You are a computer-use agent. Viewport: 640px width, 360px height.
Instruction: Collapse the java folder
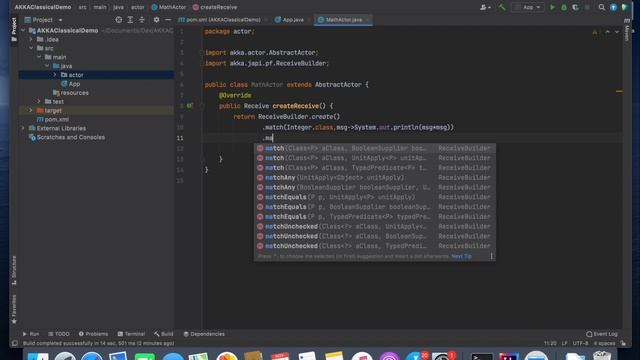(47, 66)
